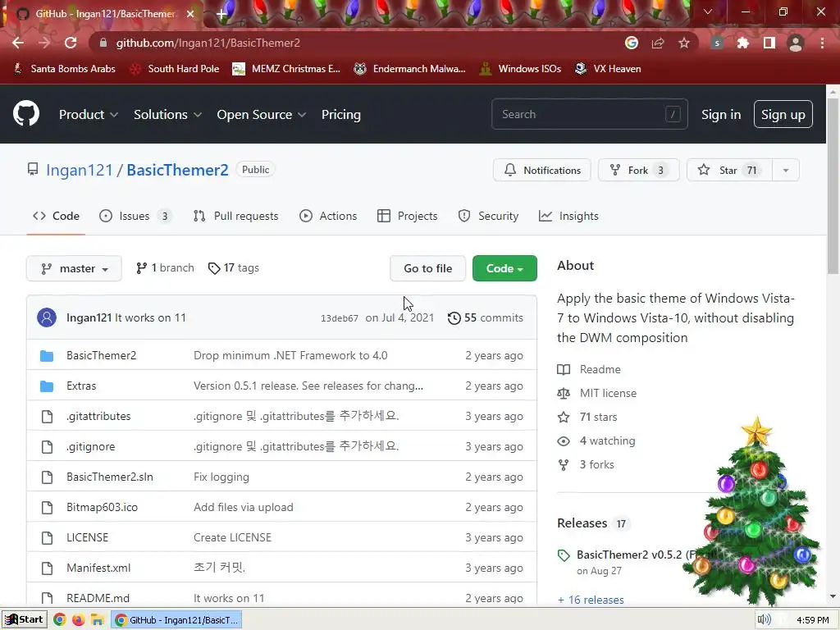
Task: Click the Notifications button
Action: [542, 171]
